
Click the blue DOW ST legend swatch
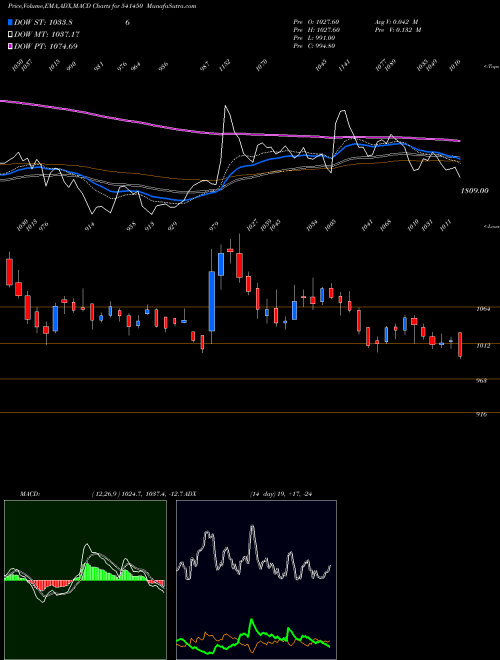[x=11, y=22]
